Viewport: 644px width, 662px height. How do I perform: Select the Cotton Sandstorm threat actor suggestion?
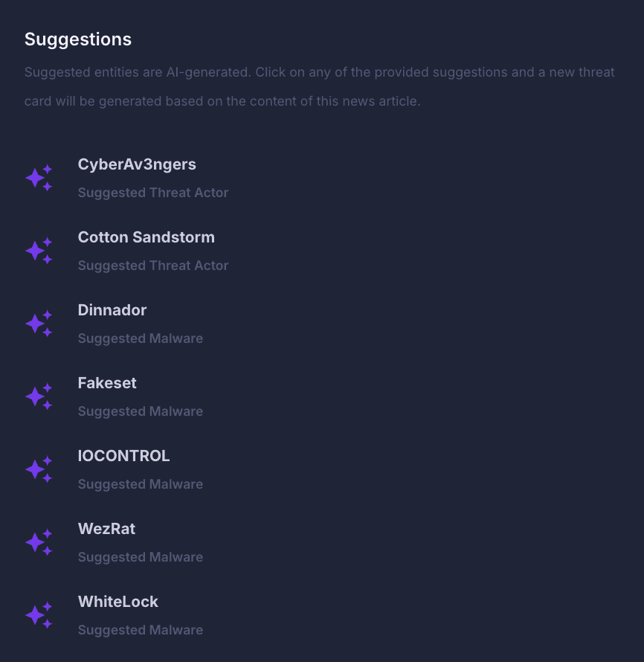pyautogui.click(x=146, y=237)
